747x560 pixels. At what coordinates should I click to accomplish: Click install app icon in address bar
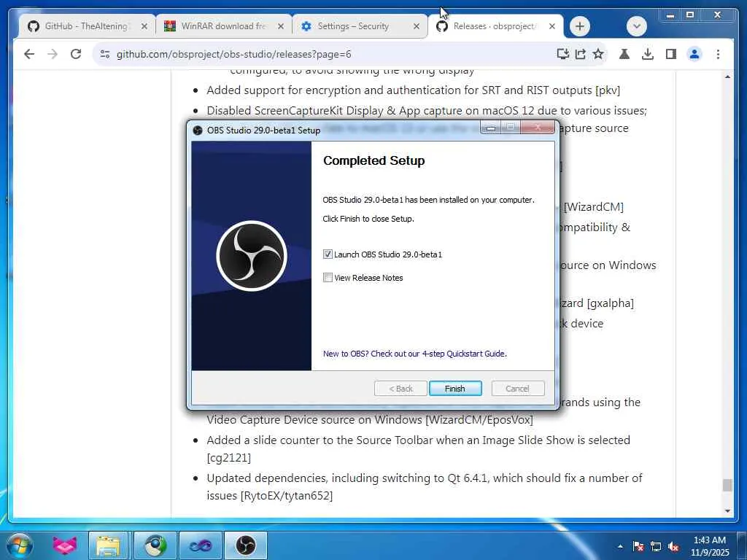point(562,54)
